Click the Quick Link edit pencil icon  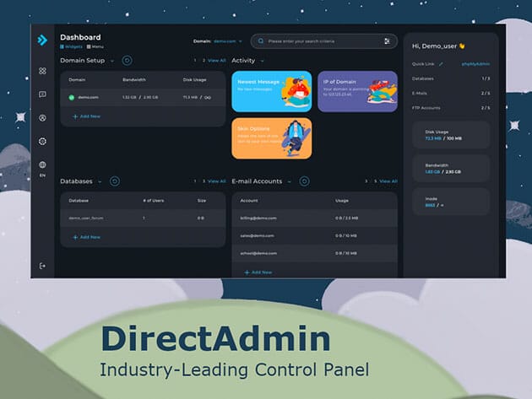coord(440,63)
